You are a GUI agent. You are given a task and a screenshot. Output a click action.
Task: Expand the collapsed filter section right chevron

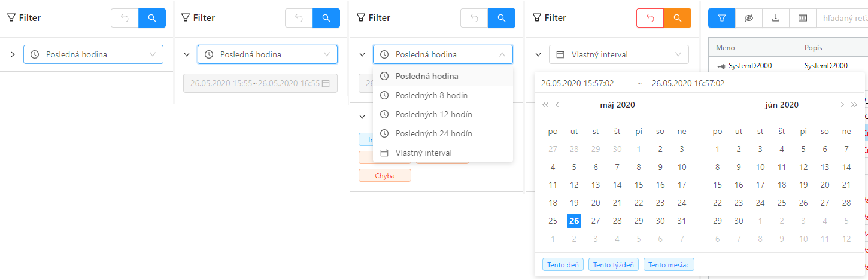click(x=13, y=54)
